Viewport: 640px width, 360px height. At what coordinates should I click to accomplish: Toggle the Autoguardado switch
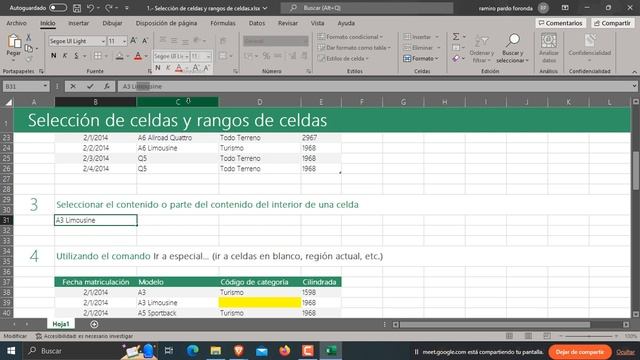58,8
